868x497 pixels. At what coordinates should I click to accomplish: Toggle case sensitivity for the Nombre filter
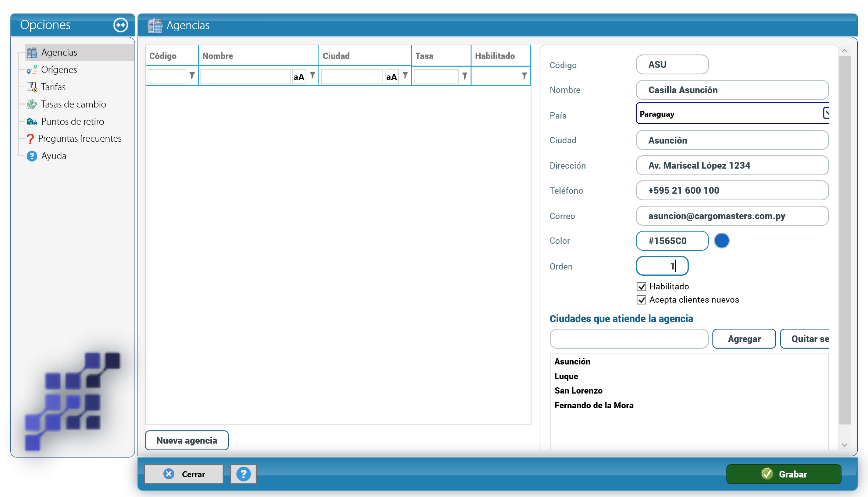[299, 77]
